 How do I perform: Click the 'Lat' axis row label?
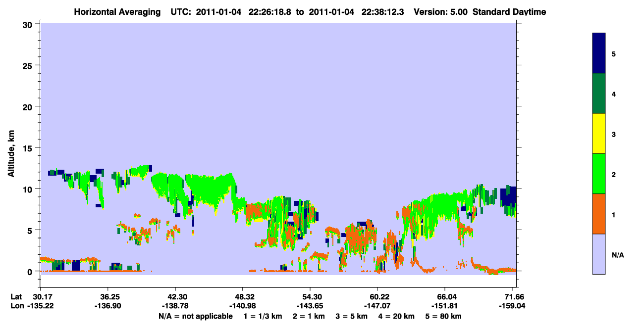click(16, 297)
